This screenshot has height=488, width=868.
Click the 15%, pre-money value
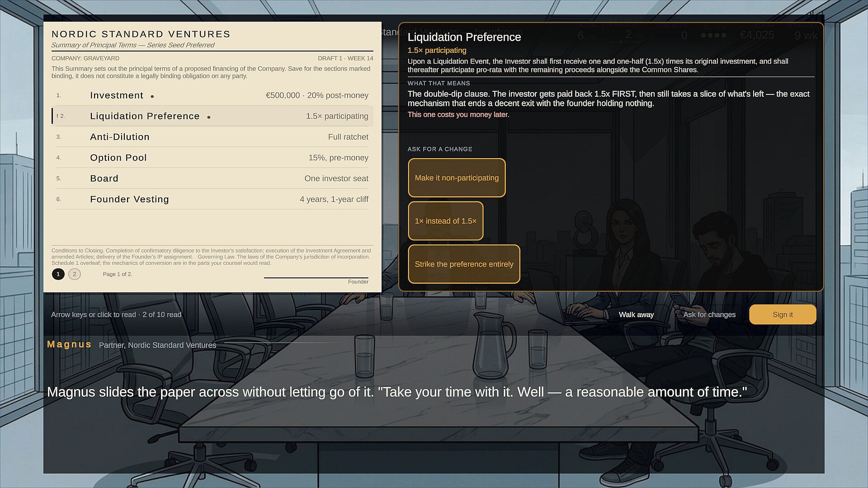pos(338,158)
